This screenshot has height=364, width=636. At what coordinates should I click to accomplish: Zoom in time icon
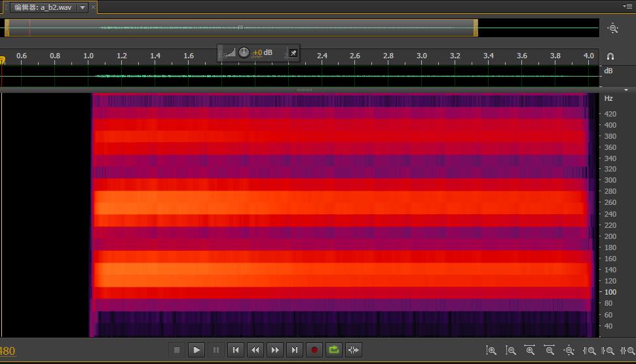click(x=530, y=350)
